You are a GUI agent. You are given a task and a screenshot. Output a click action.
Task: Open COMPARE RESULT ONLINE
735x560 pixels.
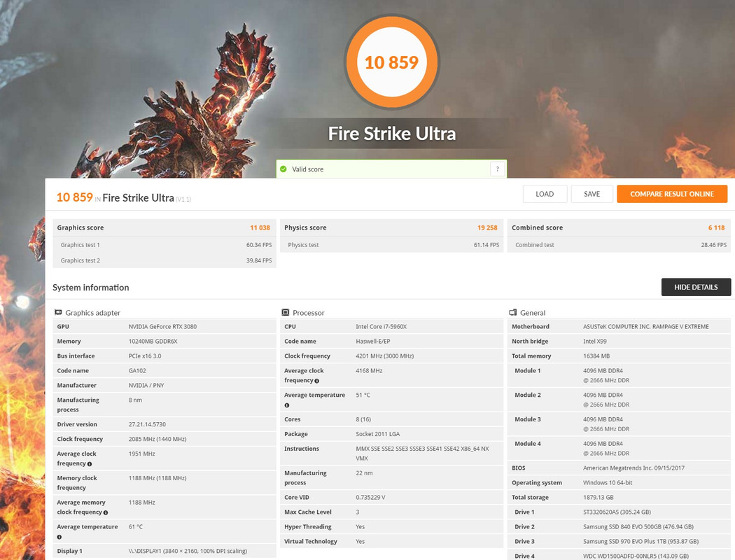point(672,194)
